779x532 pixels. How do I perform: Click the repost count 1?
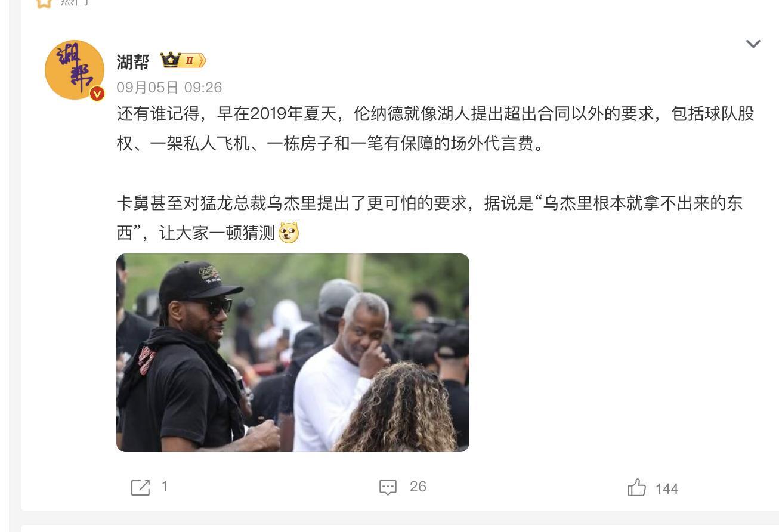click(165, 487)
